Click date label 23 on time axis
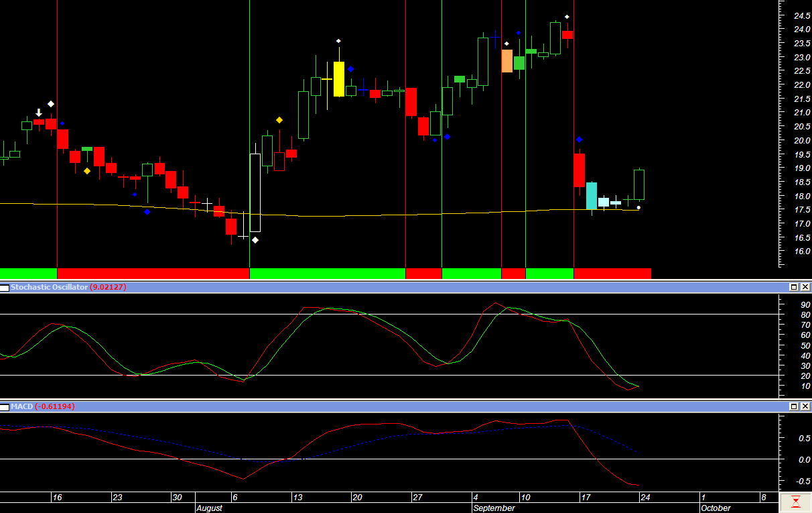This screenshot has width=812, height=513. (117, 498)
